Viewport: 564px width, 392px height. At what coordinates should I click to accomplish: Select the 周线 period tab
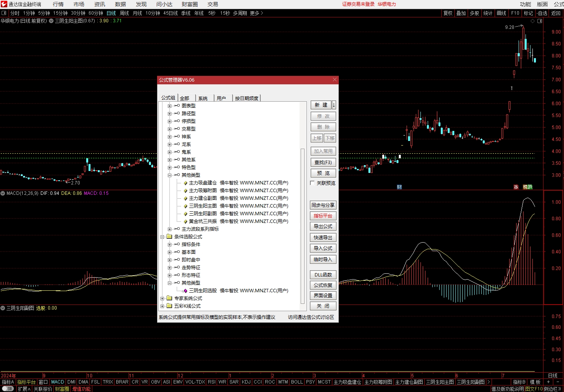[124, 13]
